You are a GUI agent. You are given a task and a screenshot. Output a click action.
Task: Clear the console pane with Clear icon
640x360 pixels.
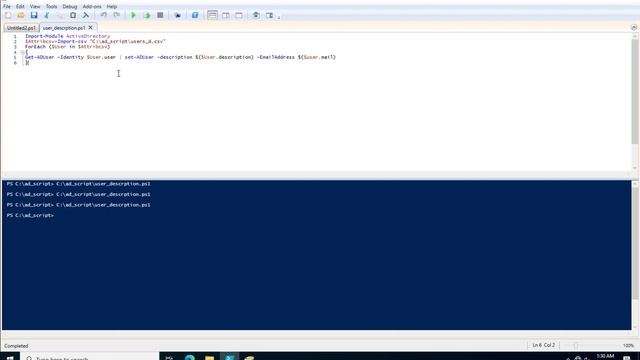[86, 15]
